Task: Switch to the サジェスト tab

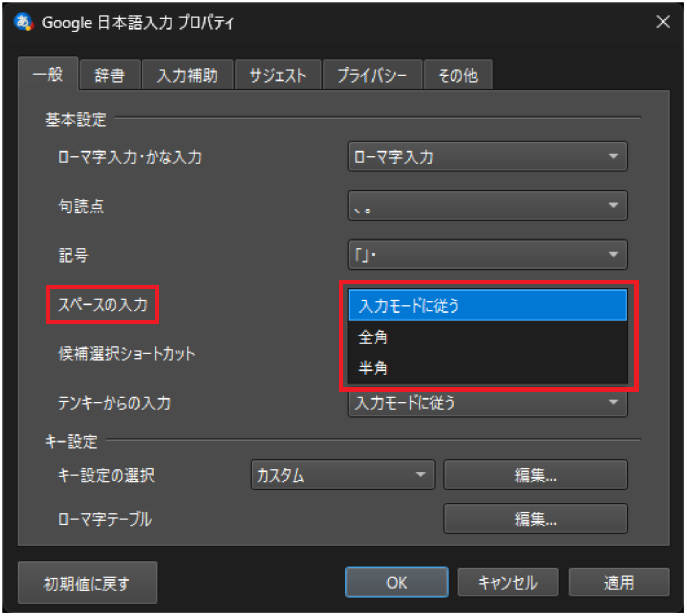Action: tap(278, 75)
